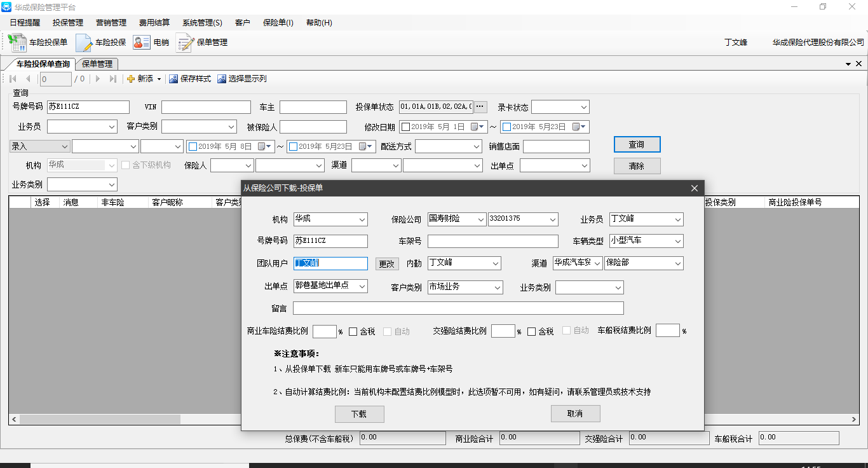
Task: Click the 新添 plus icon
Action: [x=131, y=79]
